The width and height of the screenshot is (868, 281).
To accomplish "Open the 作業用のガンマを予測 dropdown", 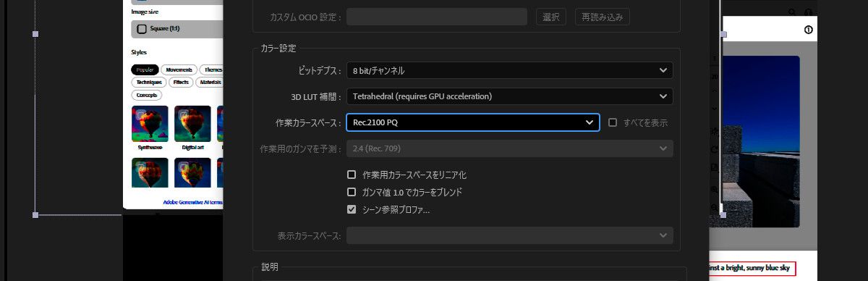I will tap(509, 148).
